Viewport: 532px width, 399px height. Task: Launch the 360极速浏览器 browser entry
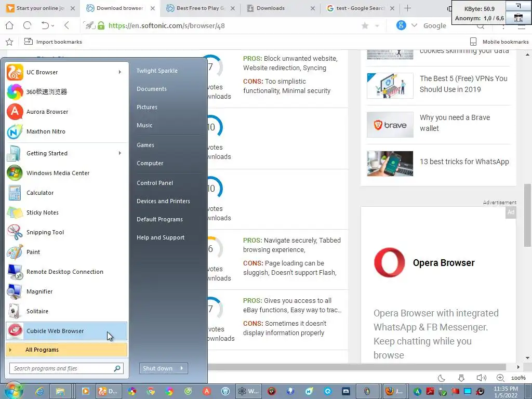[x=66, y=92]
